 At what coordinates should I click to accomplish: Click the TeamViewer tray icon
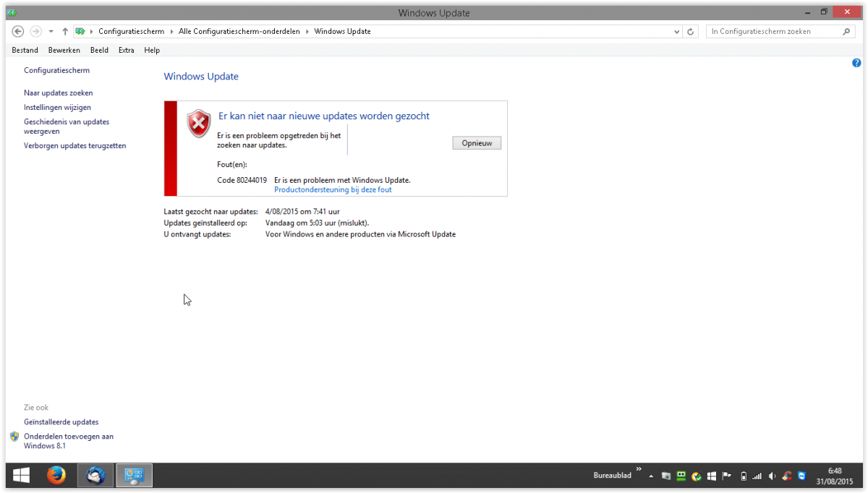click(x=802, y=476)
